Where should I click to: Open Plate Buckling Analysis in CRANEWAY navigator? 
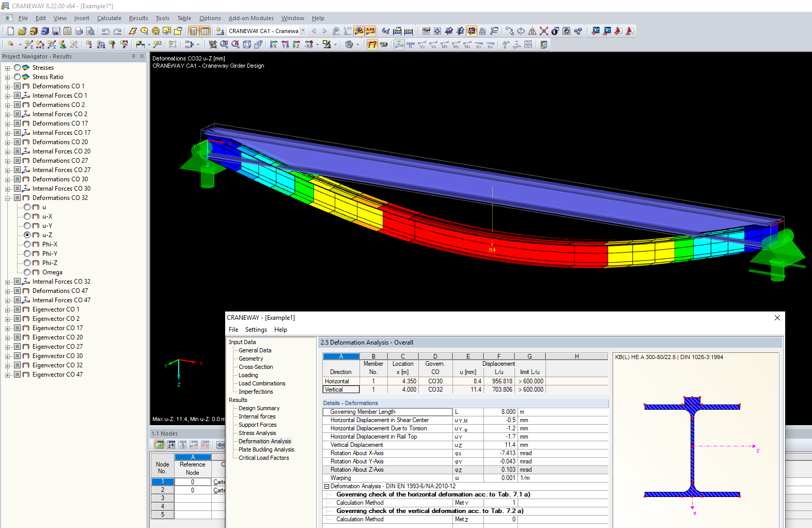point(266,449)
